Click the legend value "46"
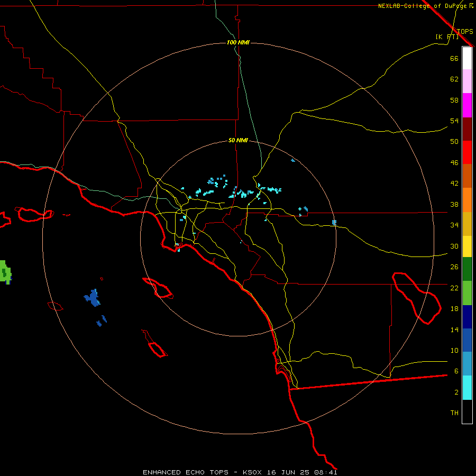 pyautogui.click(x=454, y=163)
